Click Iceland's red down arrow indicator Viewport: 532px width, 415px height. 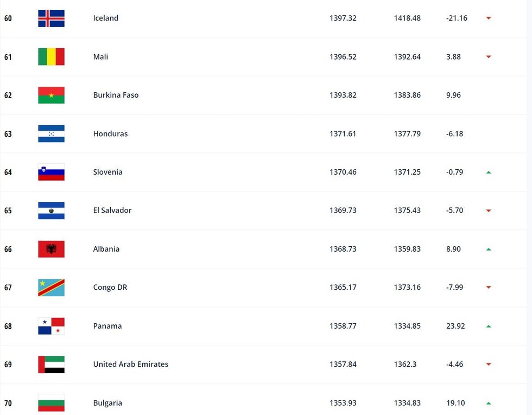[489, 18]
